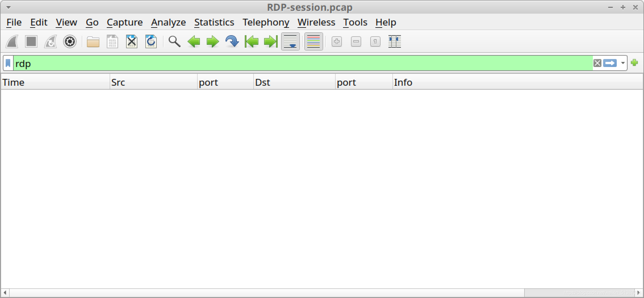Zoom out main window text
Viewport: 644px width, 298px height.
click(356, 42)
